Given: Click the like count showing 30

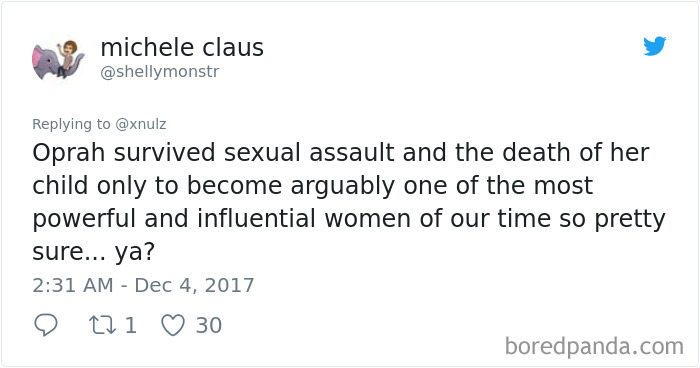Looking at the screenshot, I should 208,325.
